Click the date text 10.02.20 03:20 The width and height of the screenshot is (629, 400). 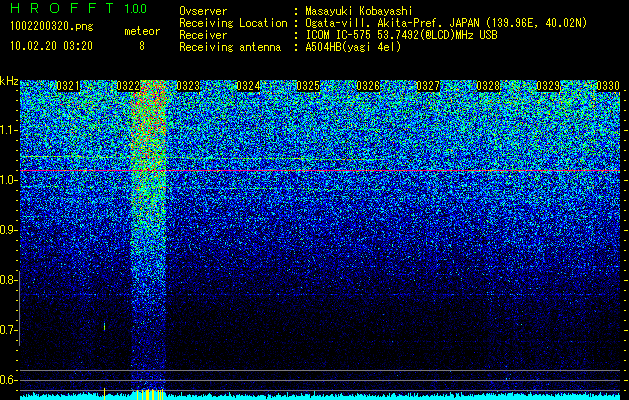pos(51,46)
